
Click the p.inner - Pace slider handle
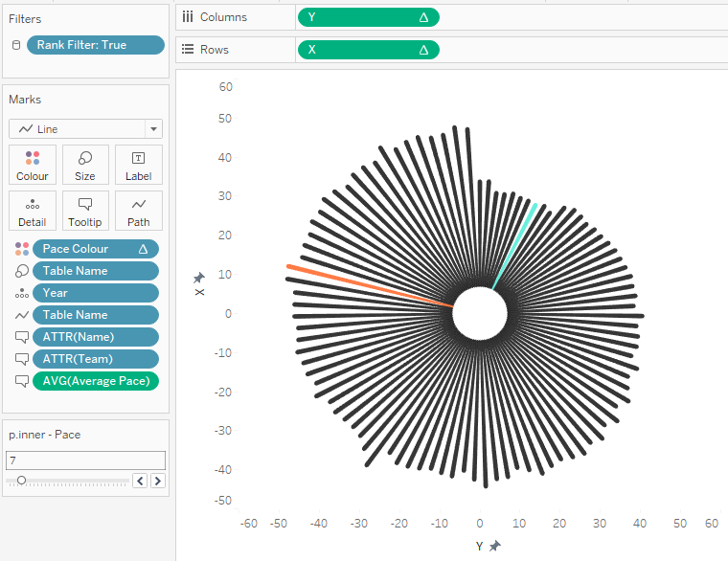21,481
